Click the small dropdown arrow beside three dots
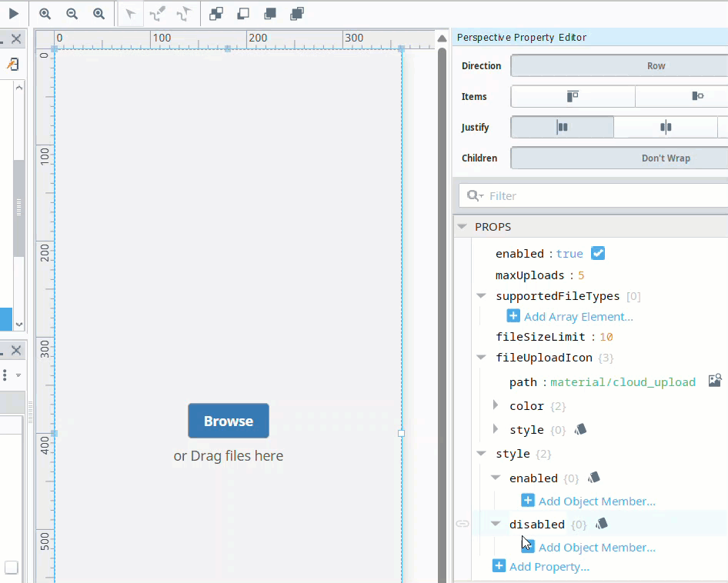This screenshot has width=728, height=583. 18,375
